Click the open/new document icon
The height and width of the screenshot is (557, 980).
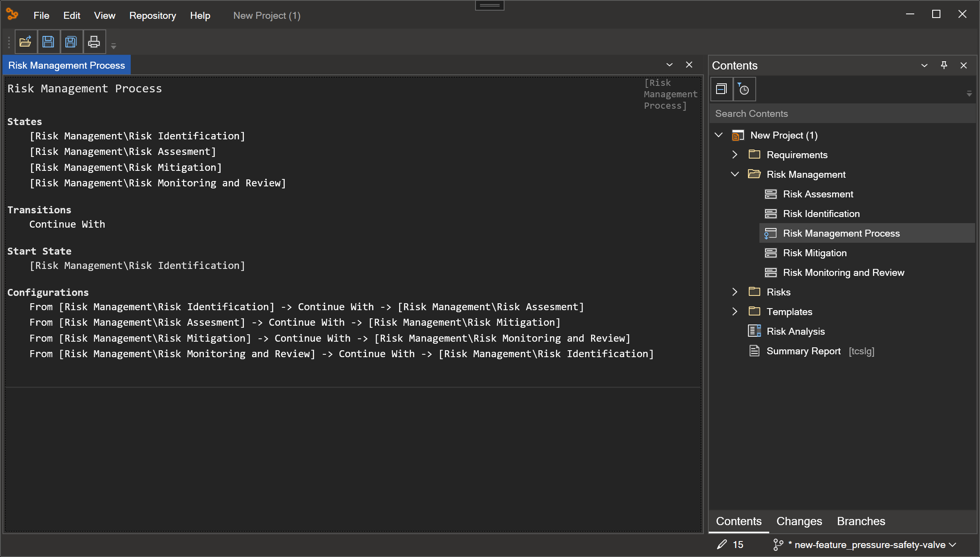tap(25, 42)
